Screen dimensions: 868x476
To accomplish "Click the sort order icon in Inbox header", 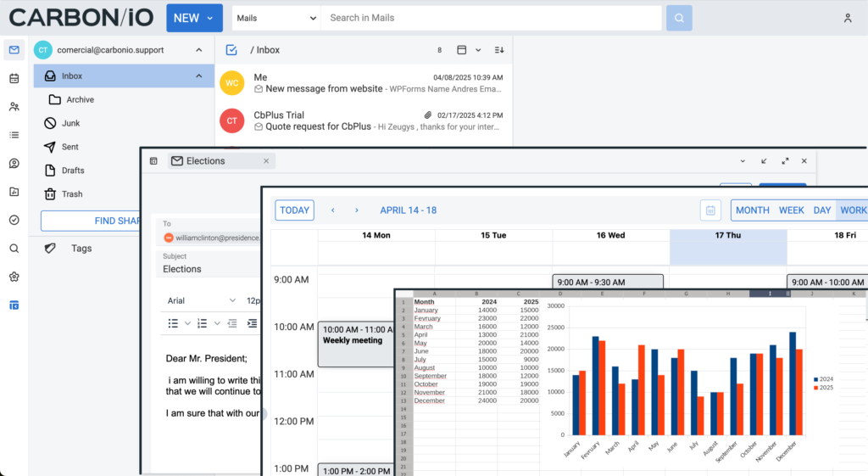I will pyautogui.click(x=499, y=50).
